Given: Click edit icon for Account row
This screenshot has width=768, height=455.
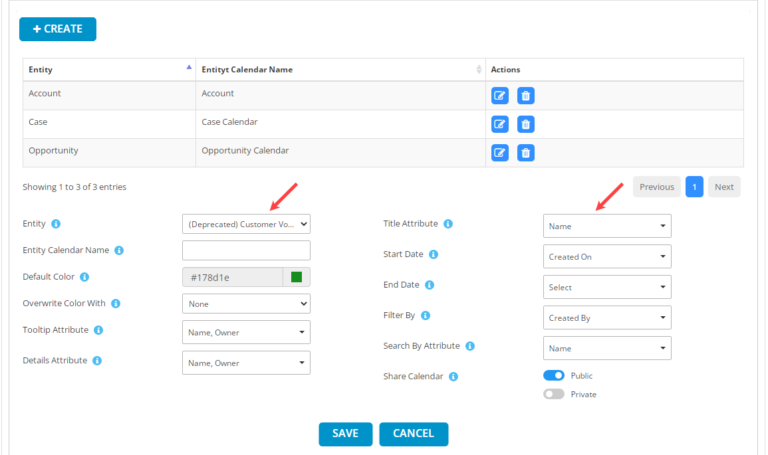Looking at the screenshot, I should [x=500, y=96].
